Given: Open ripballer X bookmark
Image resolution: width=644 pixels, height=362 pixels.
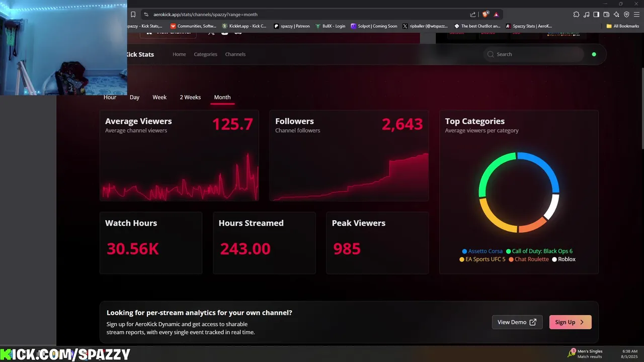Looking at the screenshot, I should tap(426, 26).
